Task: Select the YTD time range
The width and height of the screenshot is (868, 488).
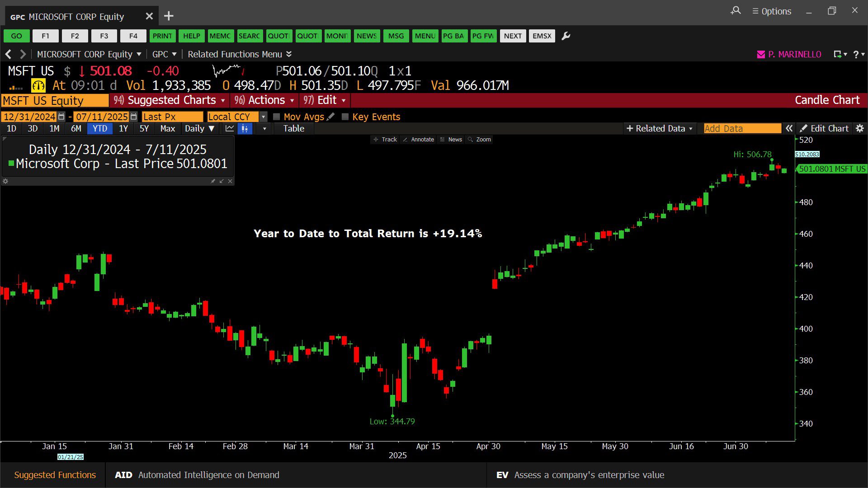Action: coord(100,128)
